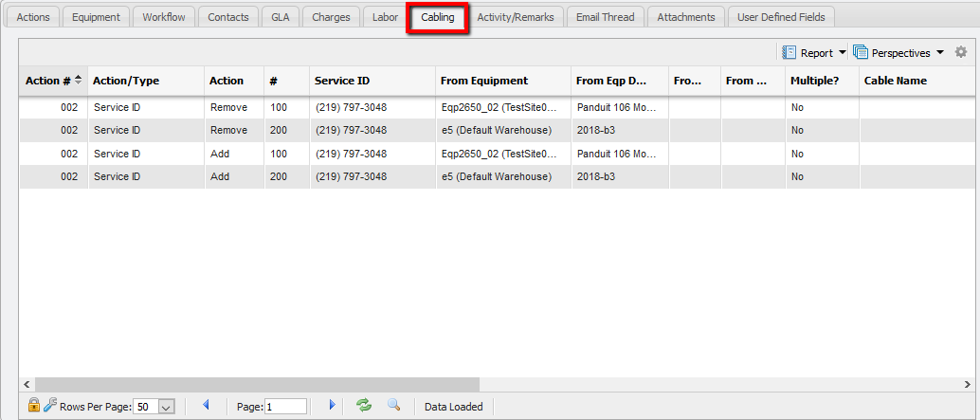Select the User Defined Fields tab
This screenshot has height=420, width=980.
tap(782, 17)
